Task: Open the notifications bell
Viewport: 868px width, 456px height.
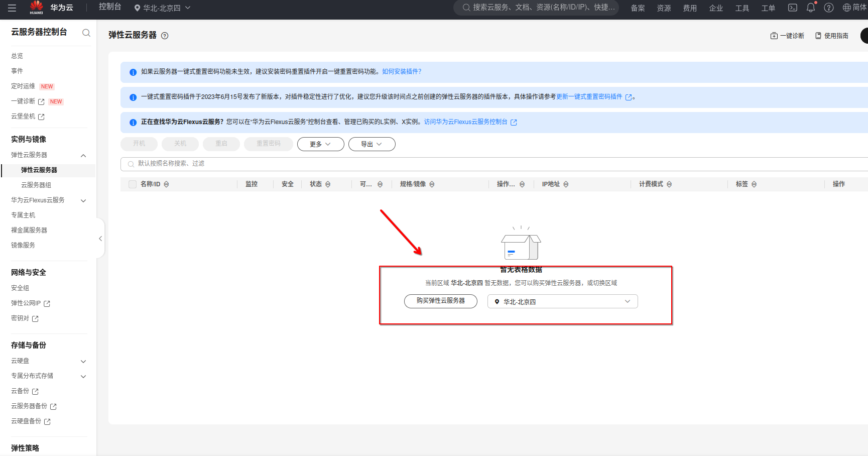Action: [811, 8]
